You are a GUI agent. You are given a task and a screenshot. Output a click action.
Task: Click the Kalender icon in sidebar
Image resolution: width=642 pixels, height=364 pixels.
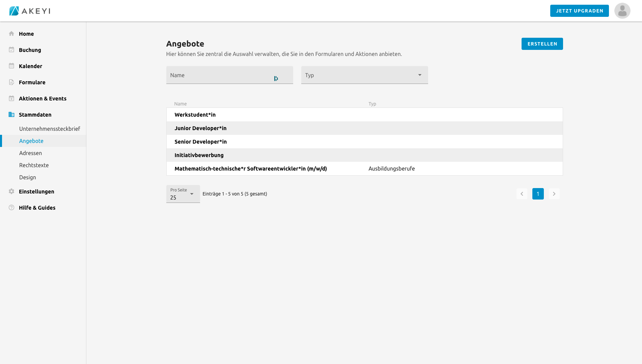[x=11, y=66]
